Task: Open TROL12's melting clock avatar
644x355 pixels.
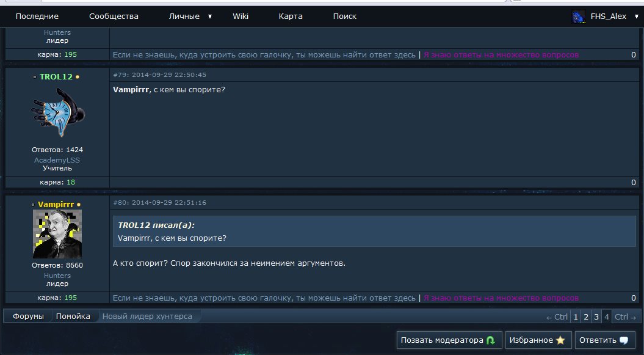Action: point(57,112)
